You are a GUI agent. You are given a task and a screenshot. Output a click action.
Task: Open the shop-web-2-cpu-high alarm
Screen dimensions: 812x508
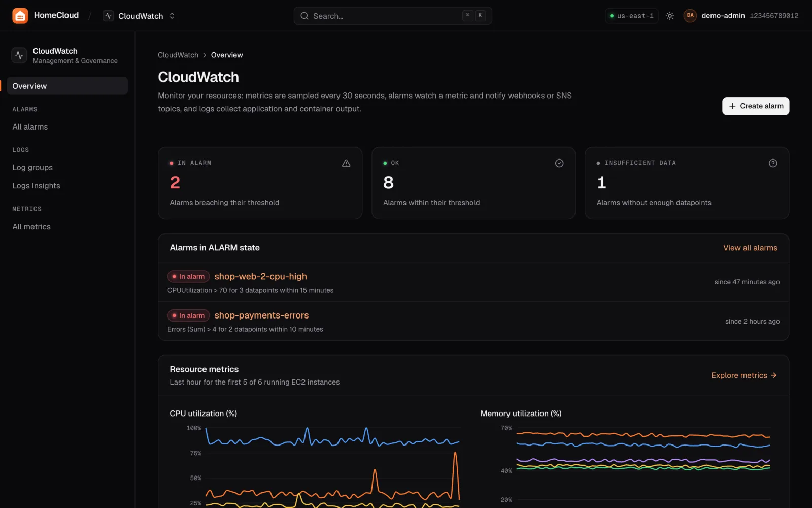(x=260, y=276)
